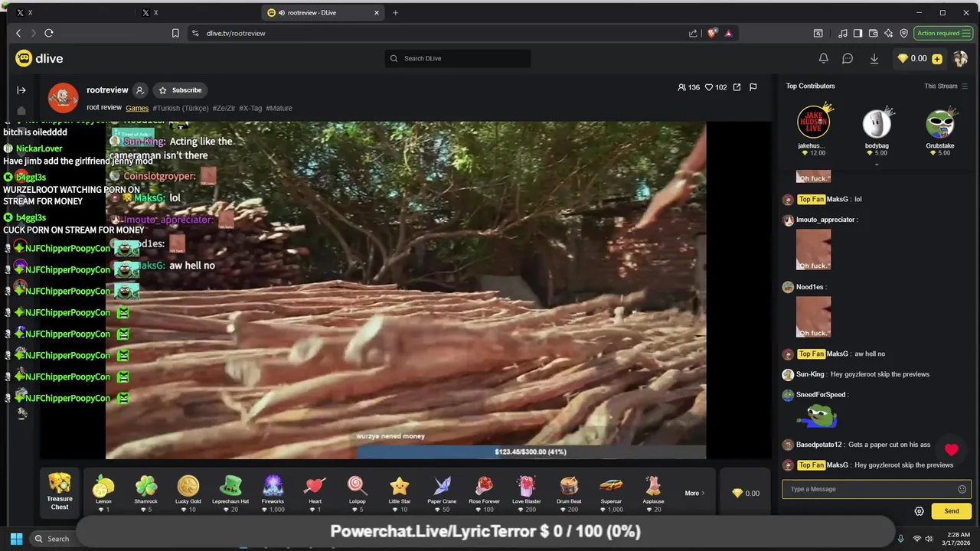Select the Paper Crane gift

pos(442,487)
